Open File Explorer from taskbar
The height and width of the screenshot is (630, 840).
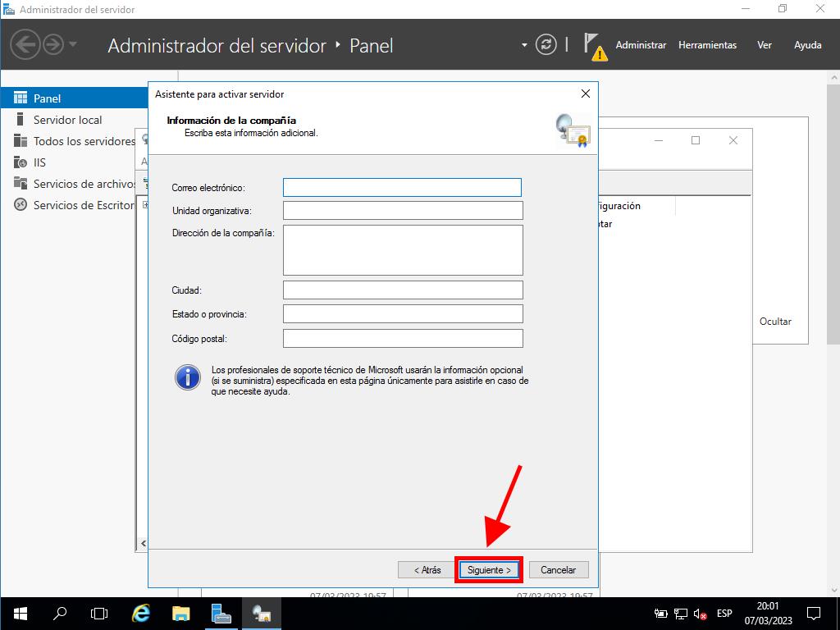pyautogui.click(x=181, y=613)
